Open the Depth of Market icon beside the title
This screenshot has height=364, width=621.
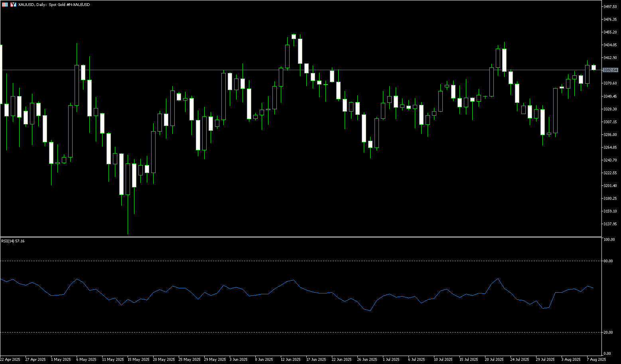13,4
